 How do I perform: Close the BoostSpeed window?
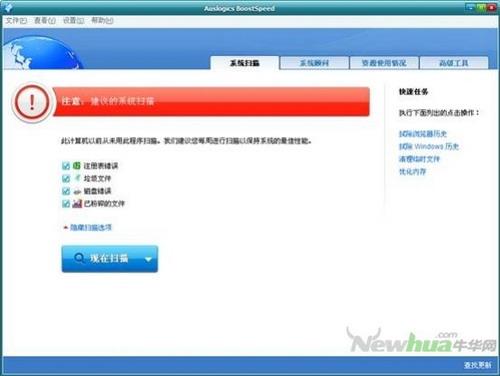[x=492, y=7]
